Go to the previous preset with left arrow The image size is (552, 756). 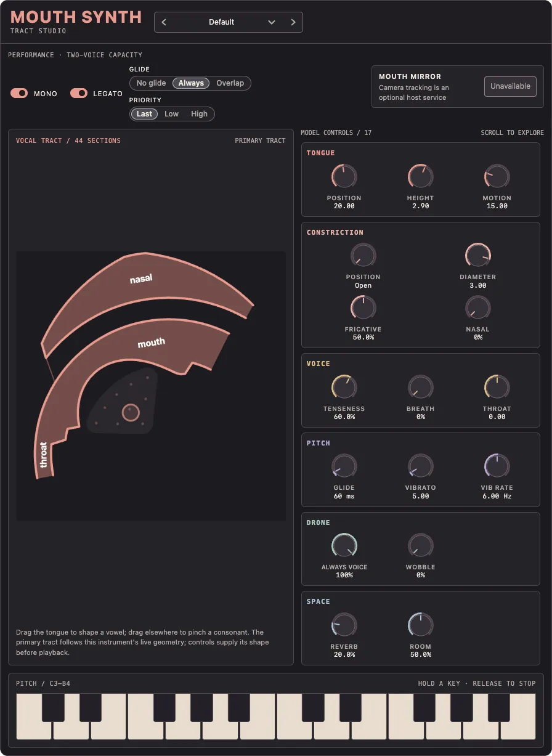point(164,22)
